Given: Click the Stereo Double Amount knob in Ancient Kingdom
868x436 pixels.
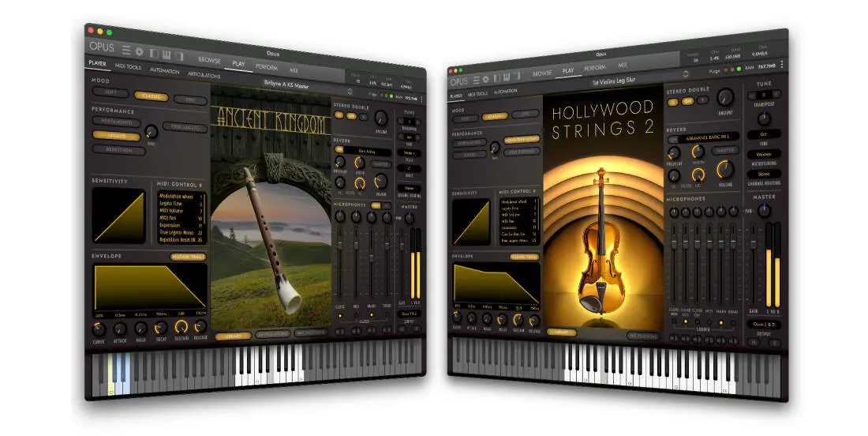Looking at the screenshot, I should [x=382, y=117].
